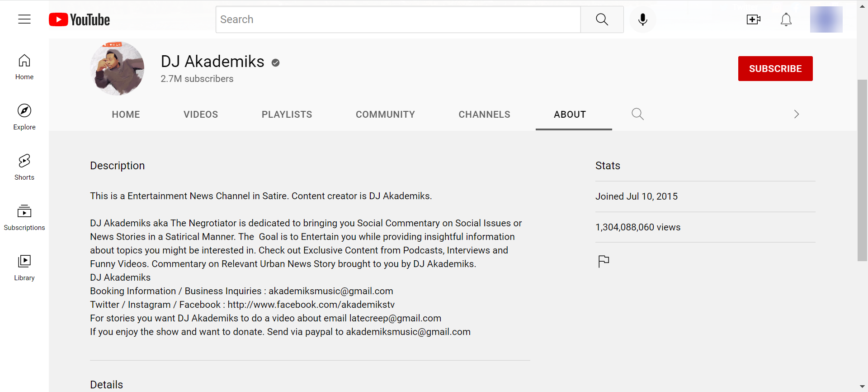This screenshot has height=392, width=868.
Task: Click the report user flag icon
Action: [604, 261]
